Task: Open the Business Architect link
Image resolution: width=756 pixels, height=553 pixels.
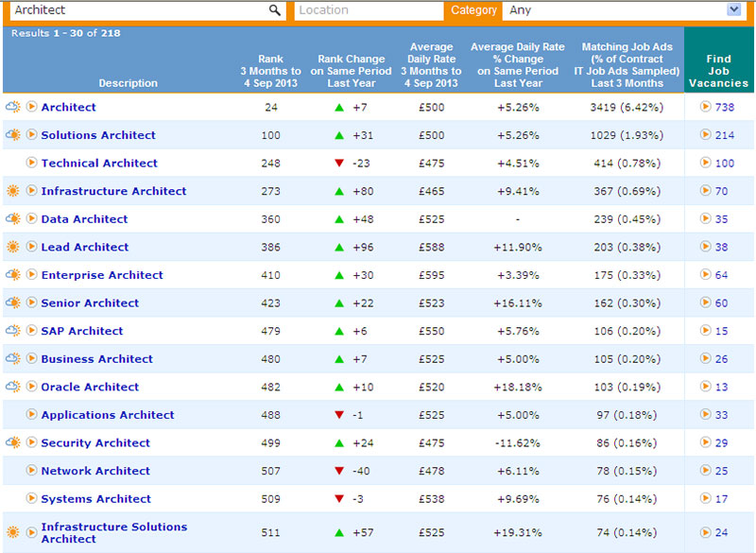Action: pos(97,358)
